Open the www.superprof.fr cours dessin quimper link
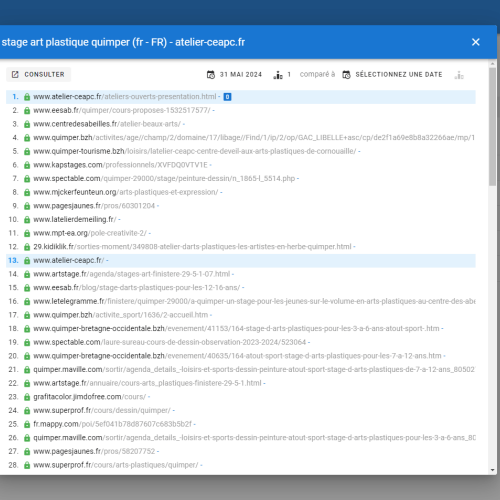 102,410
